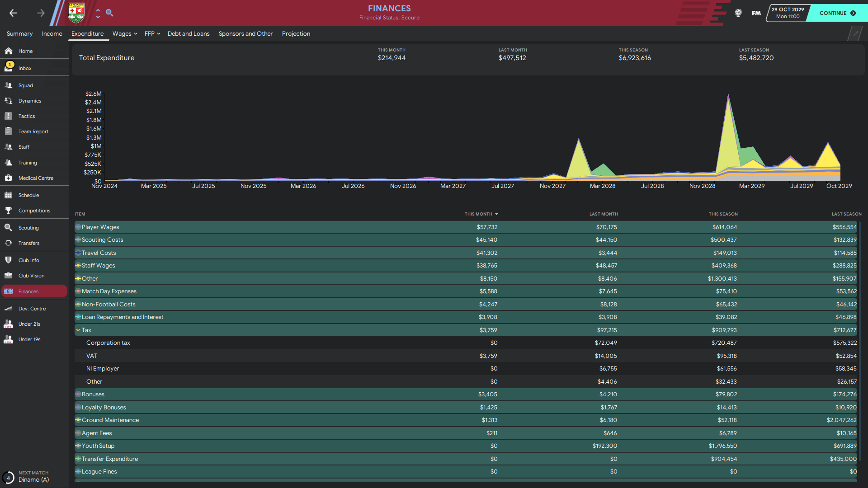Open Dev. Centre

[34, 309]
